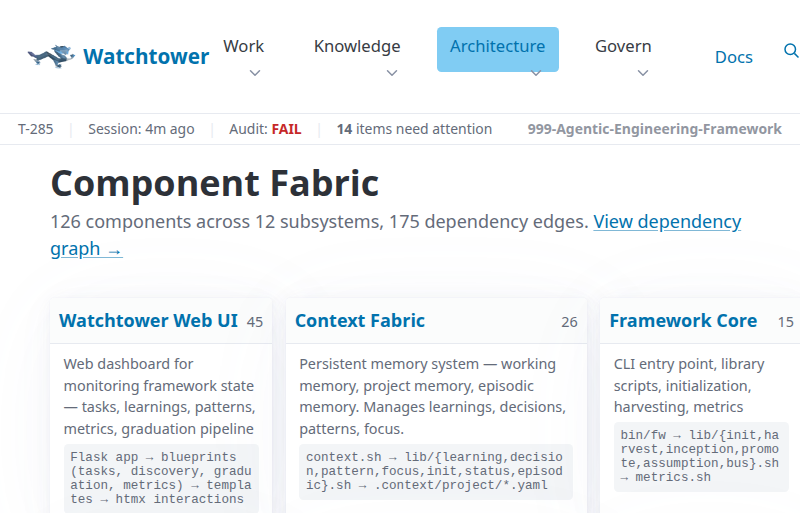Click the 999-Agentic-Engineering-Framework project name
The width and height of the screenshot is (800, 513).
coord(655,129)
